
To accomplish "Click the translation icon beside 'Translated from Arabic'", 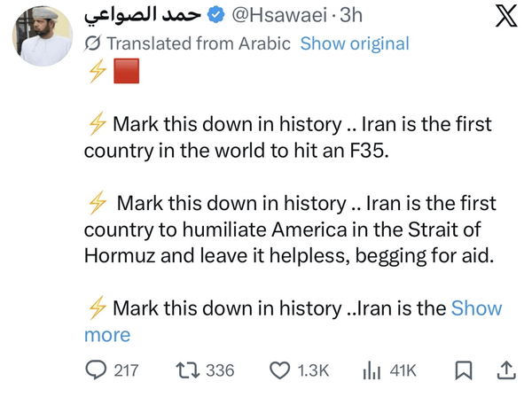I will 93,44.
